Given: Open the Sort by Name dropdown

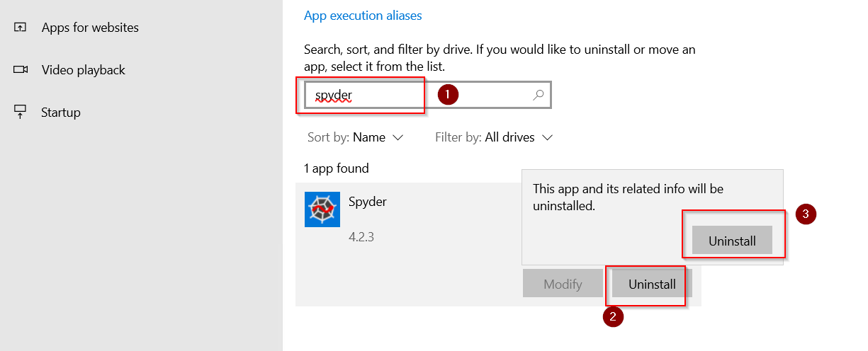Looking at the screenshot, I should [x=355, y=137].
